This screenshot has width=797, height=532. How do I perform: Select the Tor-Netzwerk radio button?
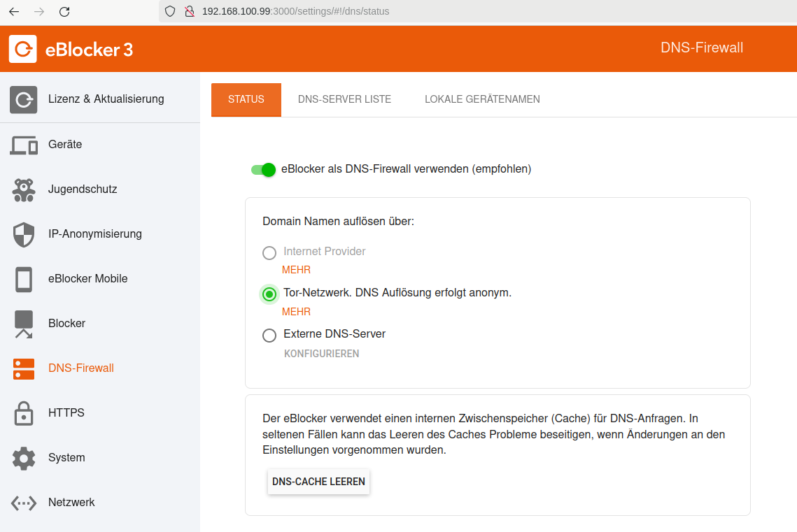pyautogui.click(x=269, y=294)
